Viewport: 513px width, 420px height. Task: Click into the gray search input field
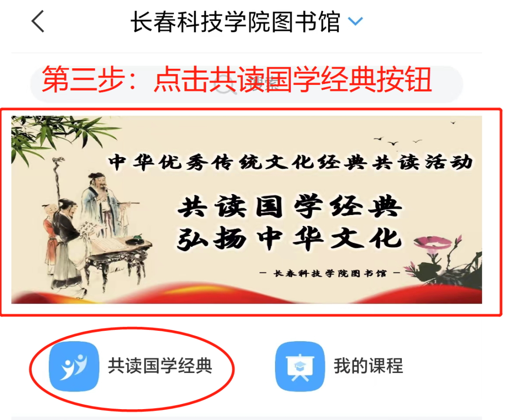point(247,84)
